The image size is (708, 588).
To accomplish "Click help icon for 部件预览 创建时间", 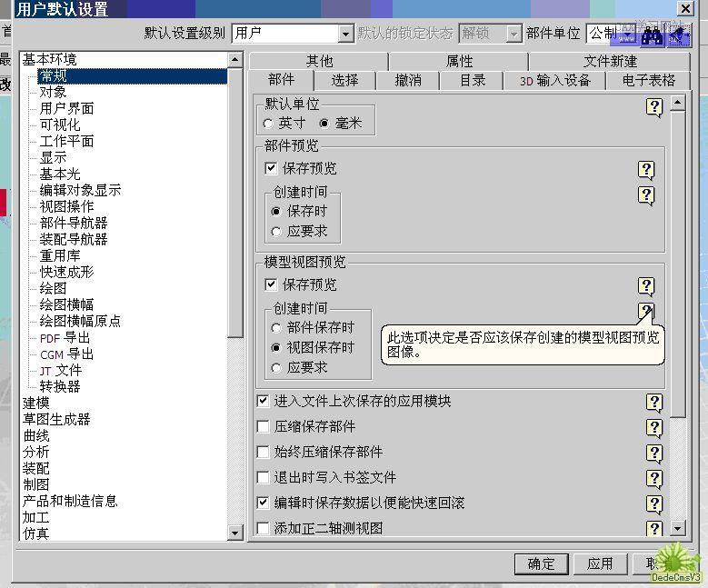I will coord(646,195).
